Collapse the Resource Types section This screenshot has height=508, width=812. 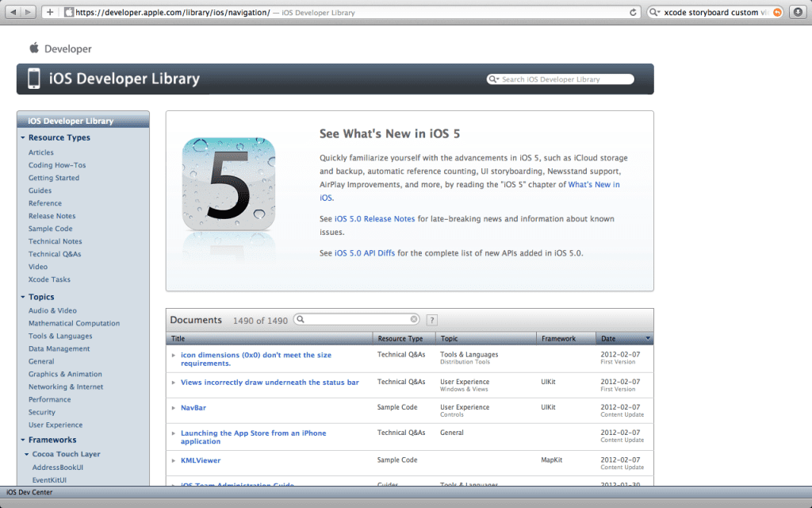point(23,137)
